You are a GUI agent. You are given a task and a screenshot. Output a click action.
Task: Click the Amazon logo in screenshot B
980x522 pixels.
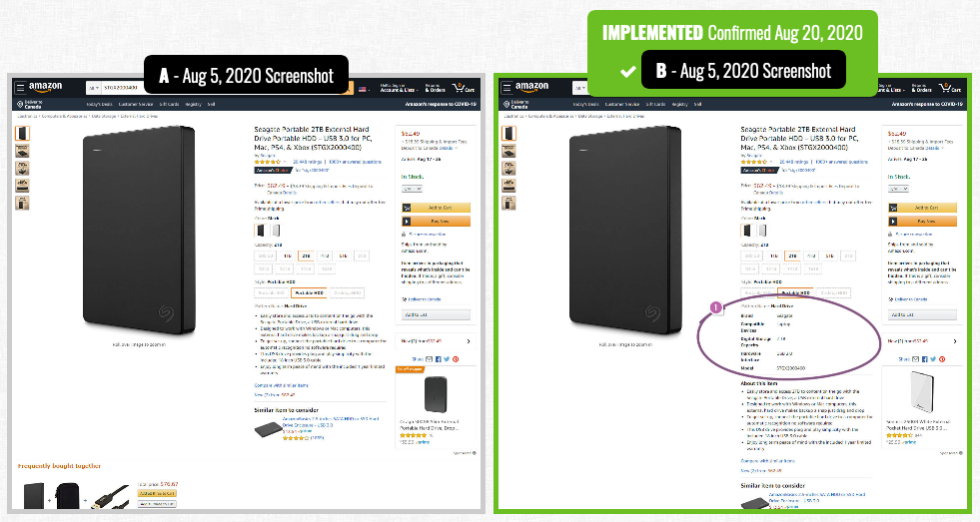coord(532,87)
